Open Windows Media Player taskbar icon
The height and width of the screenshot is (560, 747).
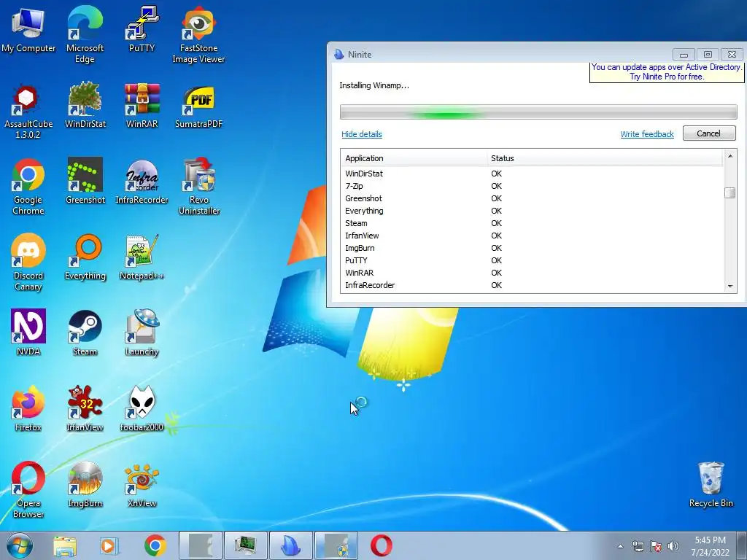click(x=109, y=546)
